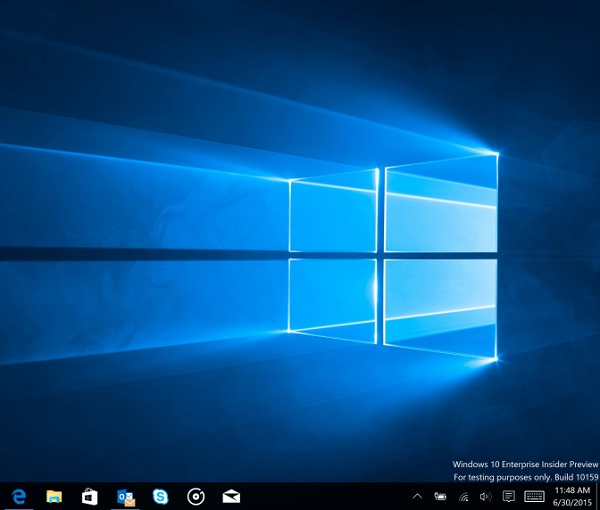Screen dimensions: 600x510
Task: Open the Mail app envelope icon
Action: pyautogui.click(x=231, y=497)
